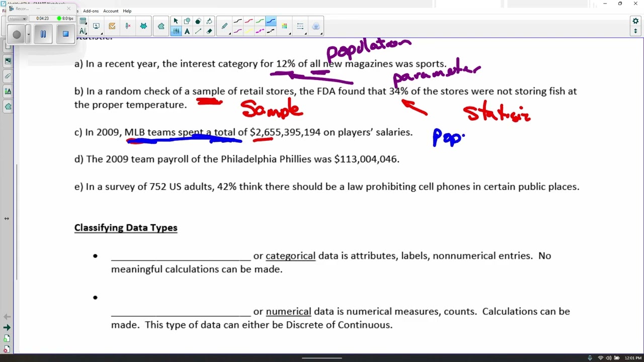Choose the black solid pen style
Screen dimensions: 644x362
(x=238, y=21)
